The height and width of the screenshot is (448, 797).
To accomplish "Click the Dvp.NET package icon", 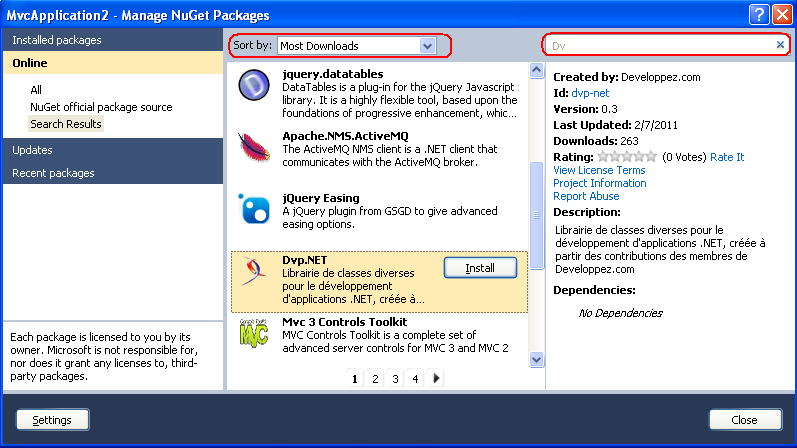I will (254, 281).
